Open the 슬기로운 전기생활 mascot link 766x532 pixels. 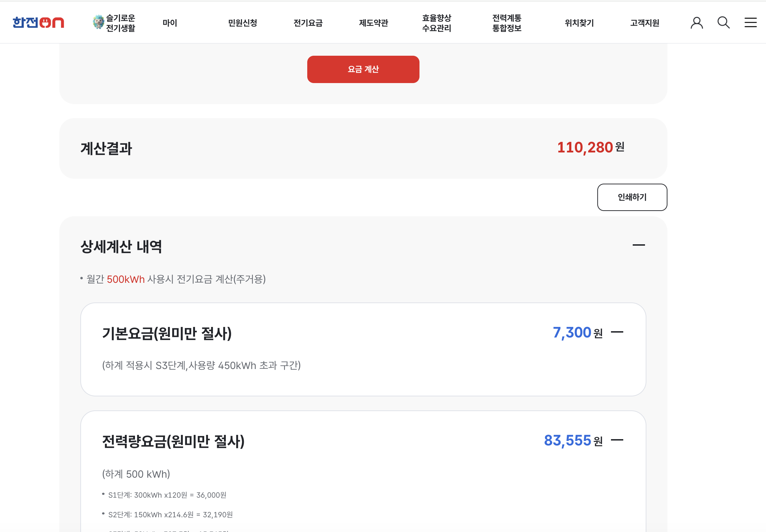tap(114, 23)
